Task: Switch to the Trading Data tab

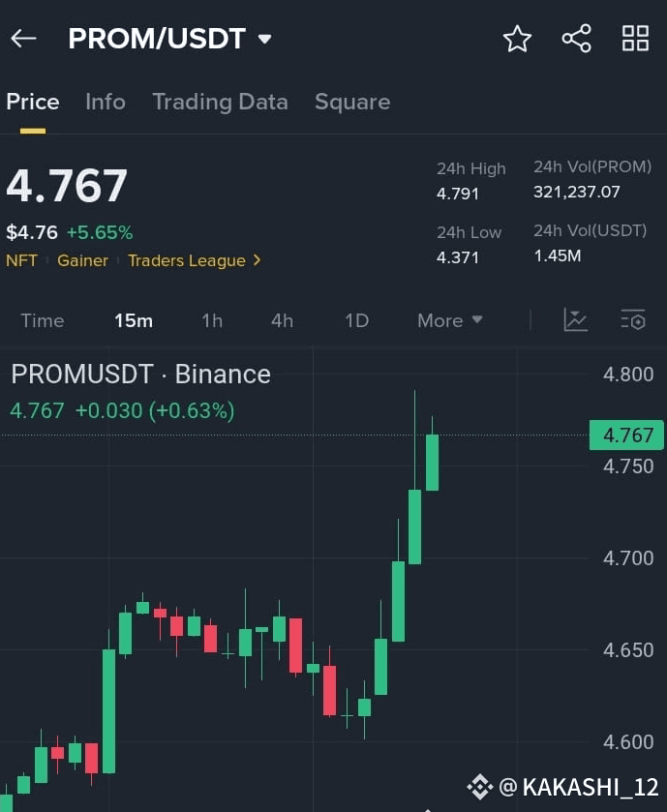Action: click(x=220, y=102)
